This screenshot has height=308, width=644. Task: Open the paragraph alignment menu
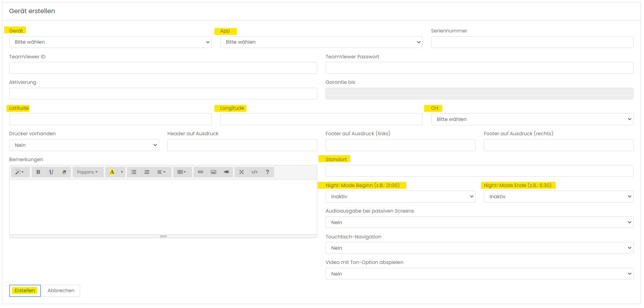(161, 172)
